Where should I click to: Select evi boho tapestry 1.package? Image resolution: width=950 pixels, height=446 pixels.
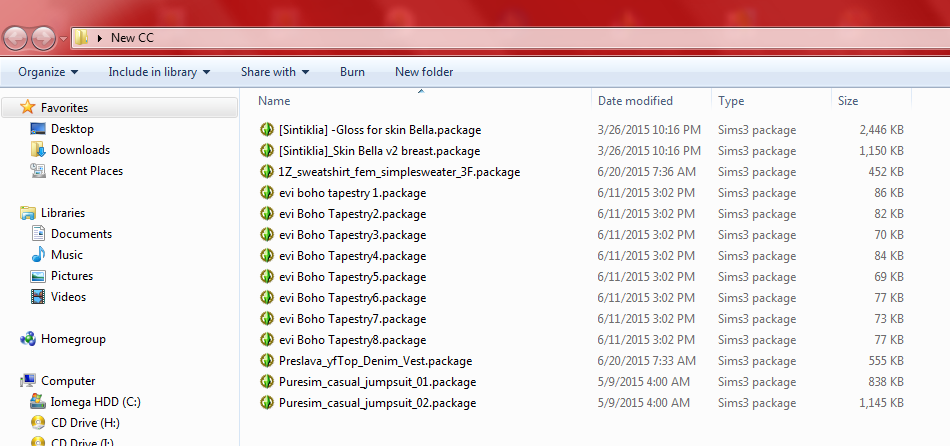pos(353,193)
